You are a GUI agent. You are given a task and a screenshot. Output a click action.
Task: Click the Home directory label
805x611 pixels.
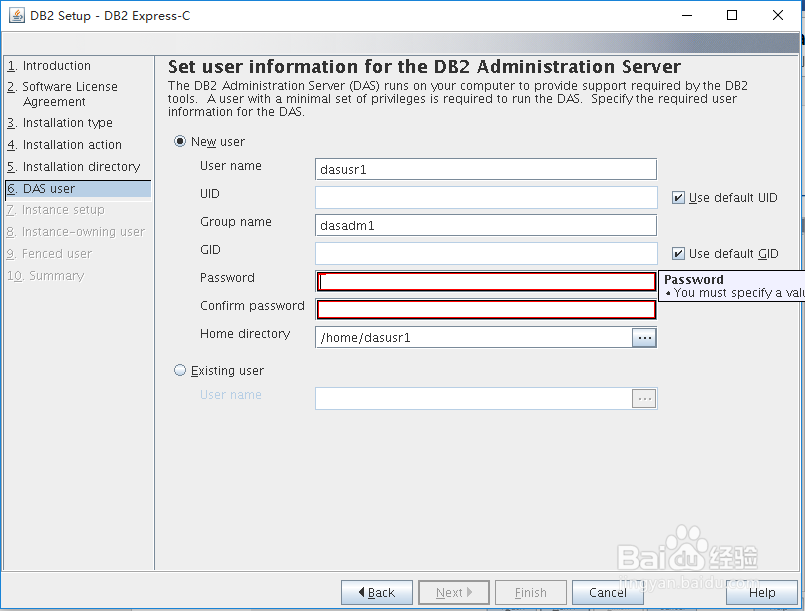coord(245,334)
